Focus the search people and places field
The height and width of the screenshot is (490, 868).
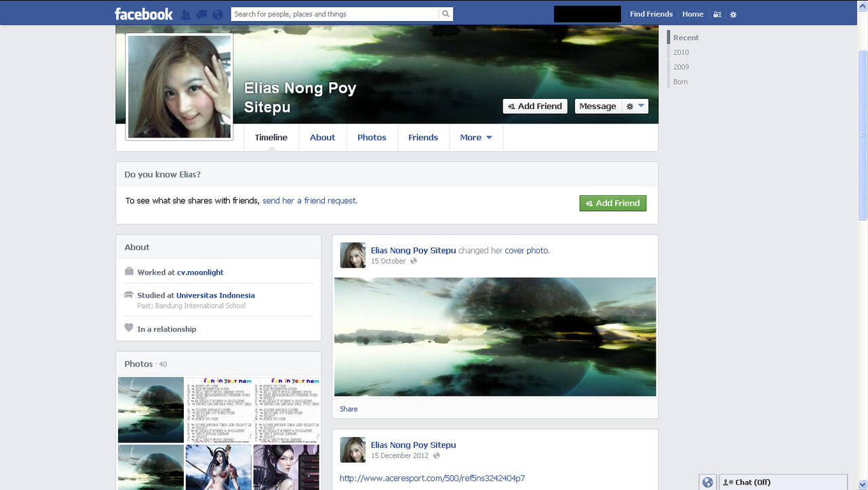[x=334, y=14]
